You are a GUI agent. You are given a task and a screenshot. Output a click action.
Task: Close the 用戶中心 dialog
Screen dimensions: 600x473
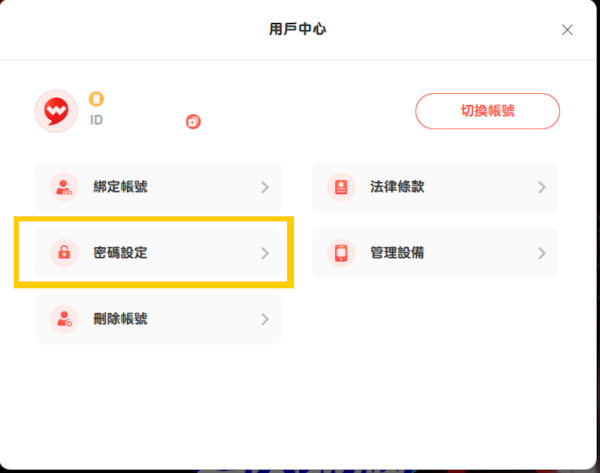[x=567, y=30]
